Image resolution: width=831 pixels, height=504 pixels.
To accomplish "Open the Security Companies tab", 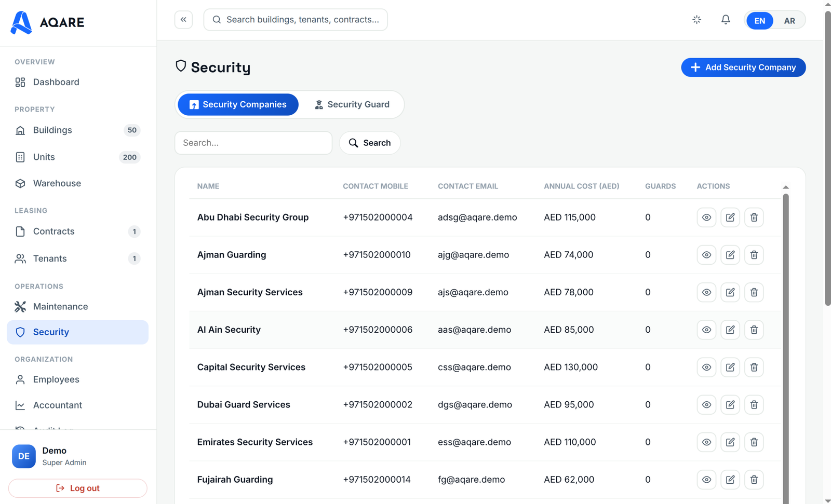I will pyautogui.click(x=238, y=104).
